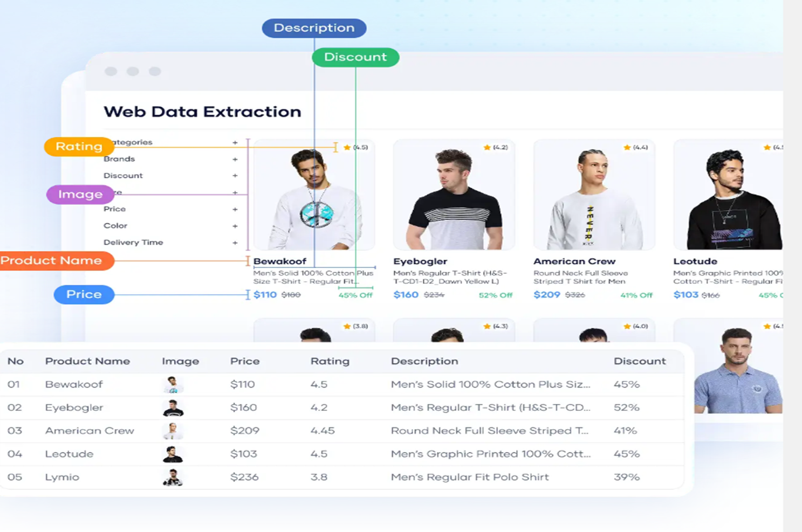Expand the Color filter section
The image size is (802, 532).
tap(235, 226)
